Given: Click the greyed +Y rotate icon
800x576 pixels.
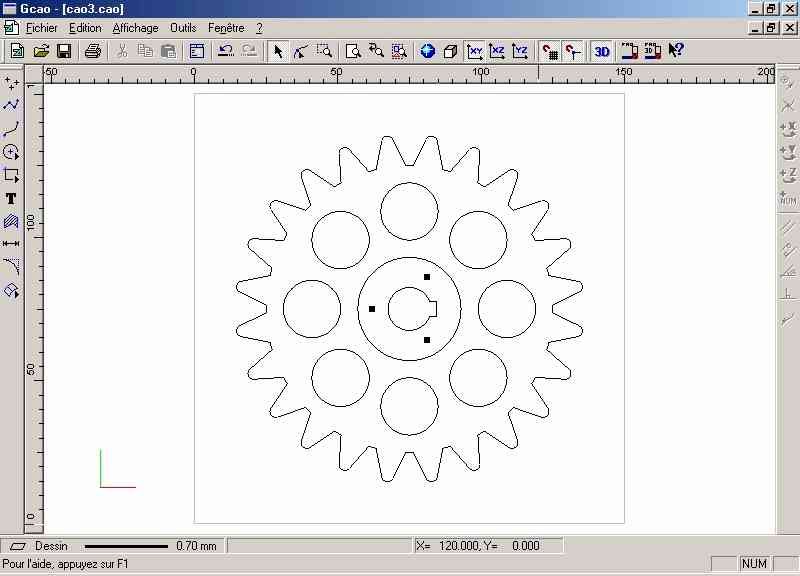Looking at the screenshot, I should click(788, 152).
